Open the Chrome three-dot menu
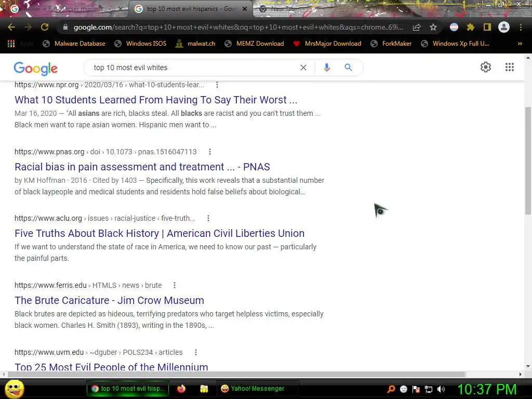 coord(521,27)
